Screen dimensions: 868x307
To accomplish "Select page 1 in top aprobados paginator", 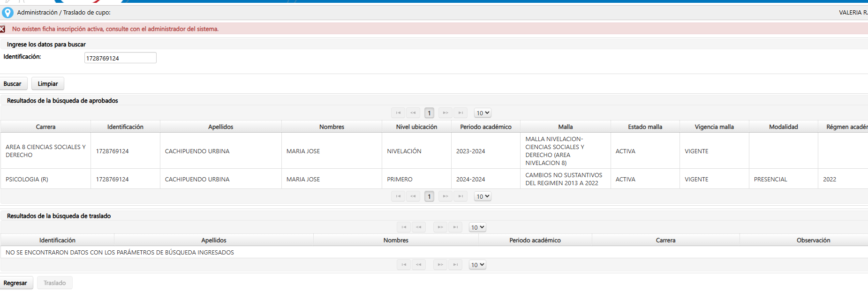I will (x=429, y=113).
